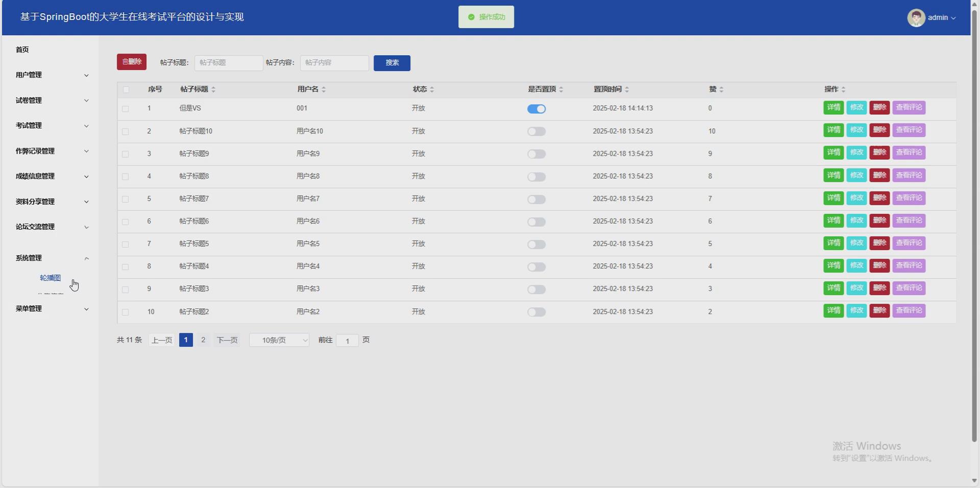Viewport: 980px width, 488px height.
Task: Sort by 帖子标题 column arrows
Action: (213, 89)
